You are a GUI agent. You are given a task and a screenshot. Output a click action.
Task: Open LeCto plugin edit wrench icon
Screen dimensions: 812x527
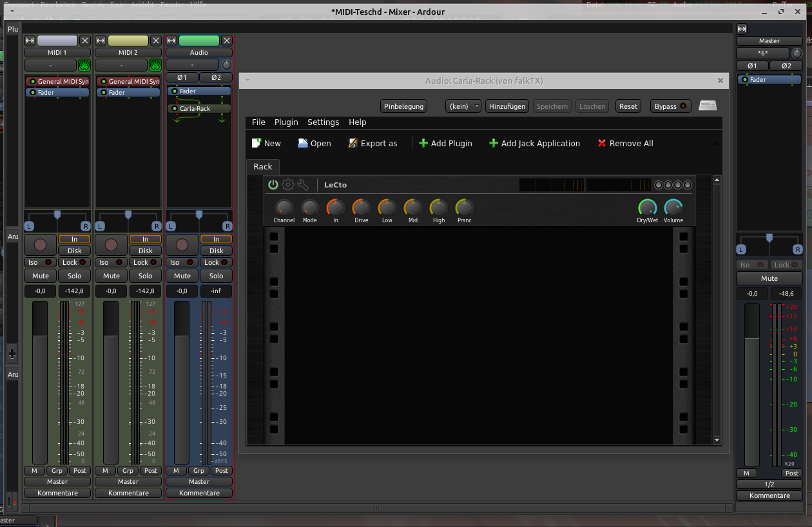[x=303, y=185]
